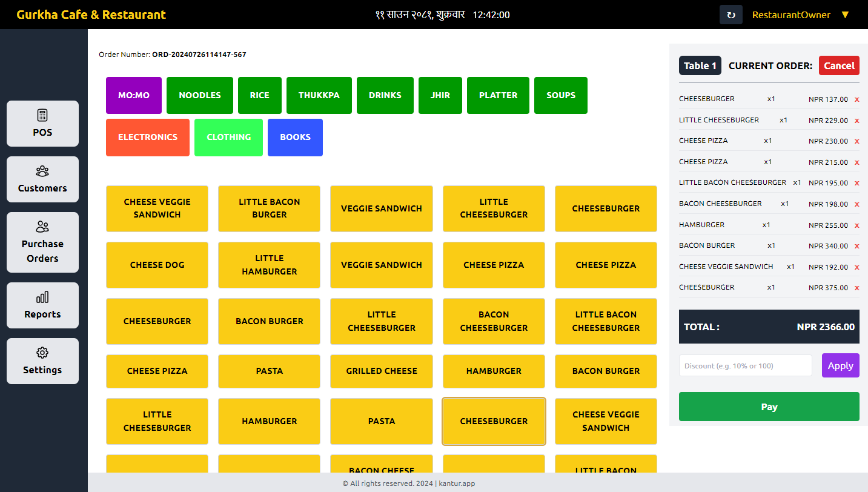Select the JHIR category

tap(440, 95)
